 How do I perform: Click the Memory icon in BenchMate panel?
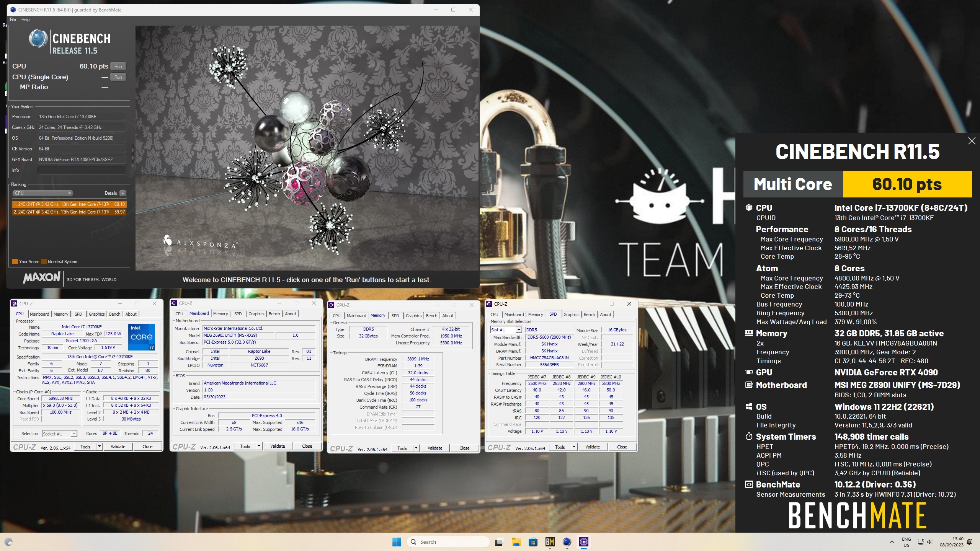pos(749,333)
